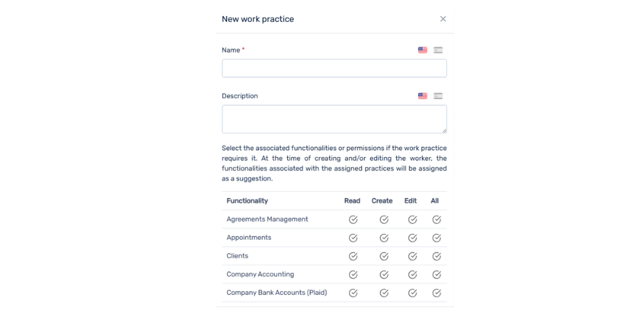Screen dimensions: 644x322
Task: Enable Create for Company Bank Accounts (Plaid)
Action: (x=384, y=293)
